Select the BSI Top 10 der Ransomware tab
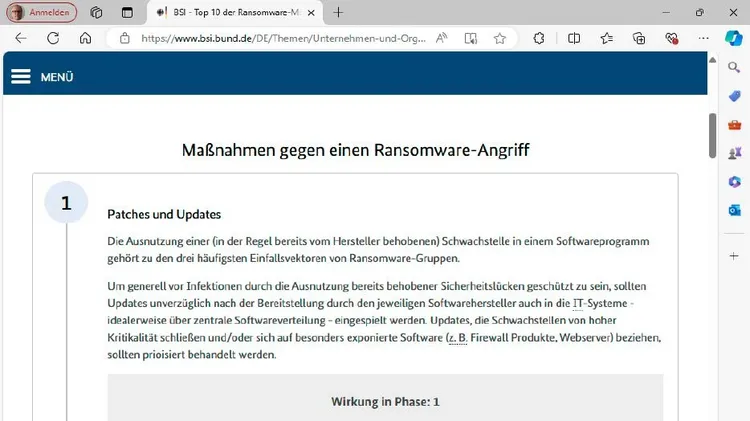This screenshot has height=421, width=750. [x=234, y=12]
